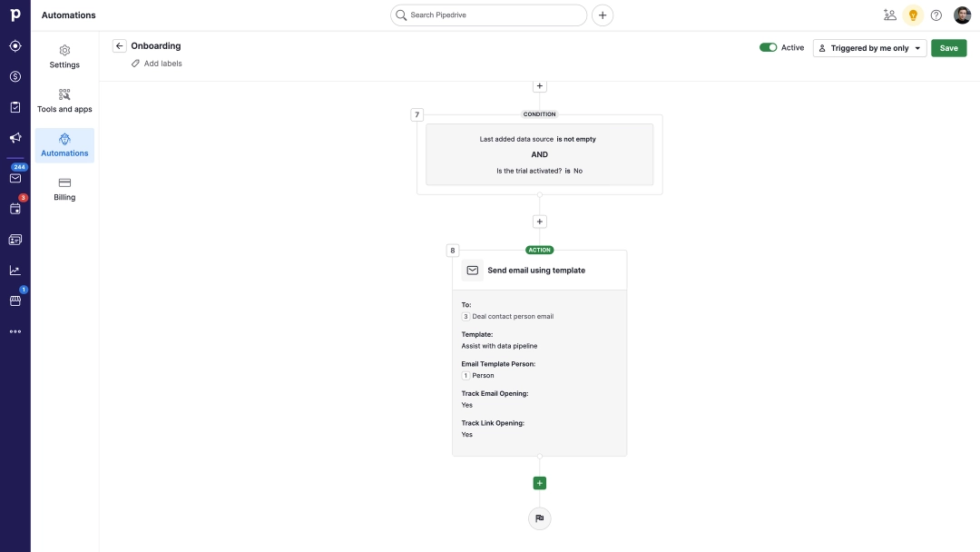Go to Billing in settings menu
The image size is (980, 552).
pos(64,189)
